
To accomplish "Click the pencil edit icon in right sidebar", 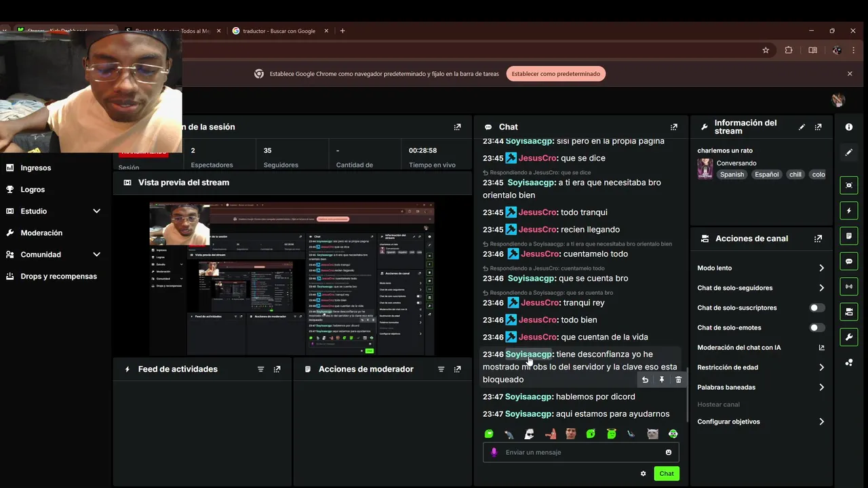I will click(x=849, y=152).
